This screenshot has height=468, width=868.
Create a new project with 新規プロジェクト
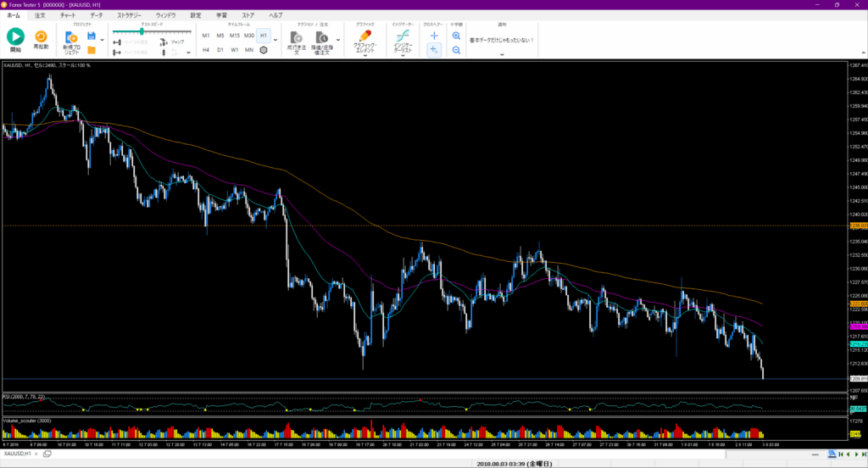(71, 44)
